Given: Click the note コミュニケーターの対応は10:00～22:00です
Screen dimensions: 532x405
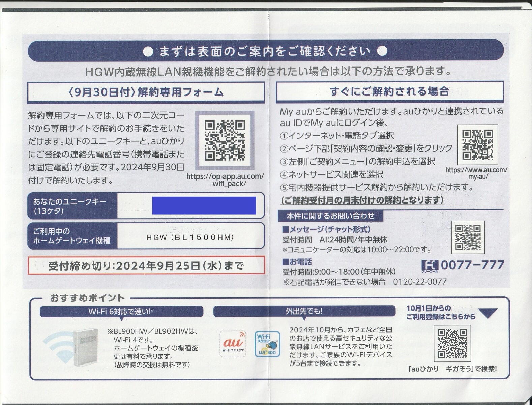Looking at the screenshot, I should tap(357, 250).
